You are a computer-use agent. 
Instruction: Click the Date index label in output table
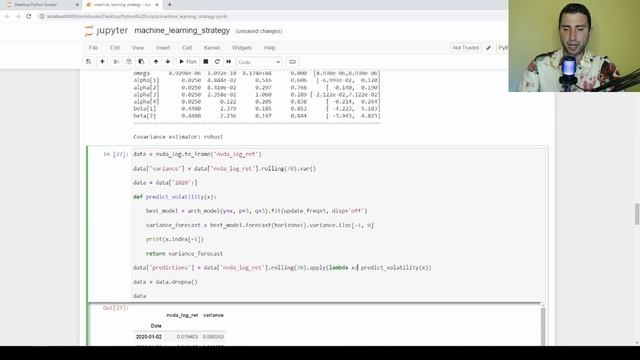[x=156, y=326]
